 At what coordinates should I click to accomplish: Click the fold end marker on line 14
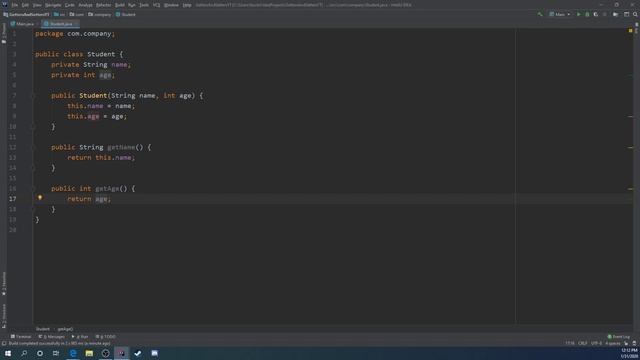click(x=34, y=168)
